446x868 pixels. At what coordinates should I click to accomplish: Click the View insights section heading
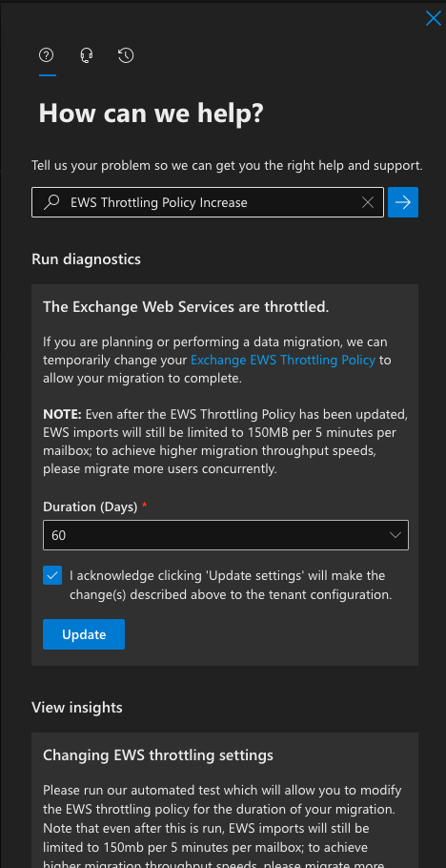coord(77,708)
